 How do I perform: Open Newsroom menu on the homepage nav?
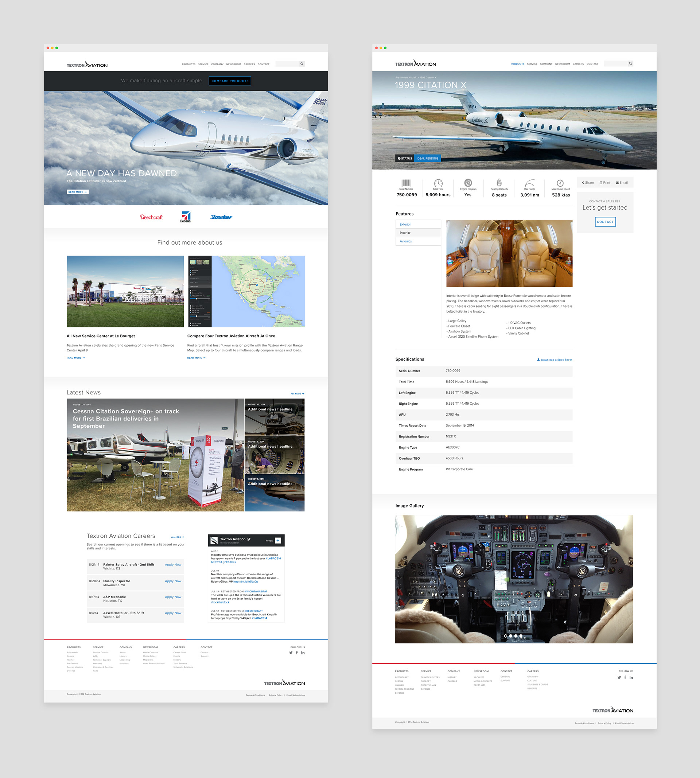[233, 64]
